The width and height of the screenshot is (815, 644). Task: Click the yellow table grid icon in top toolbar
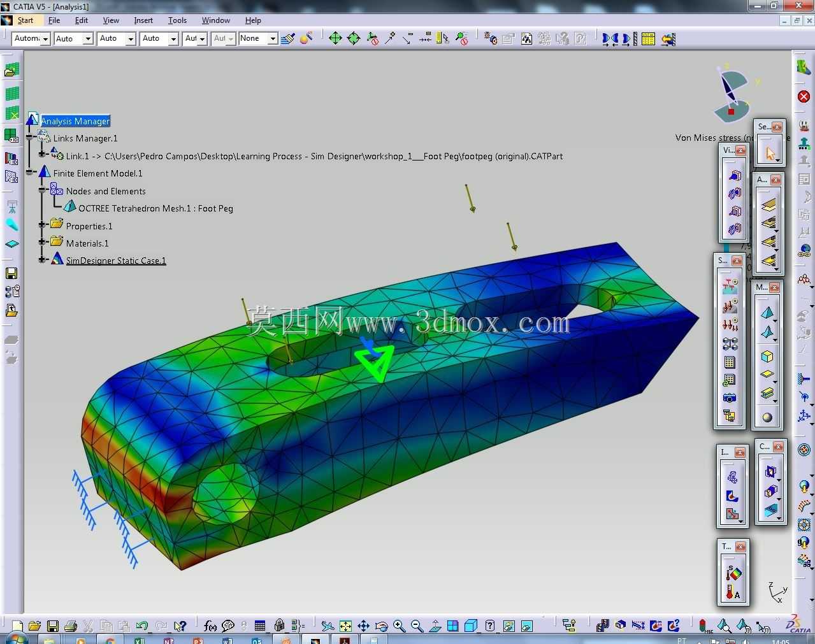coord(648,39)
